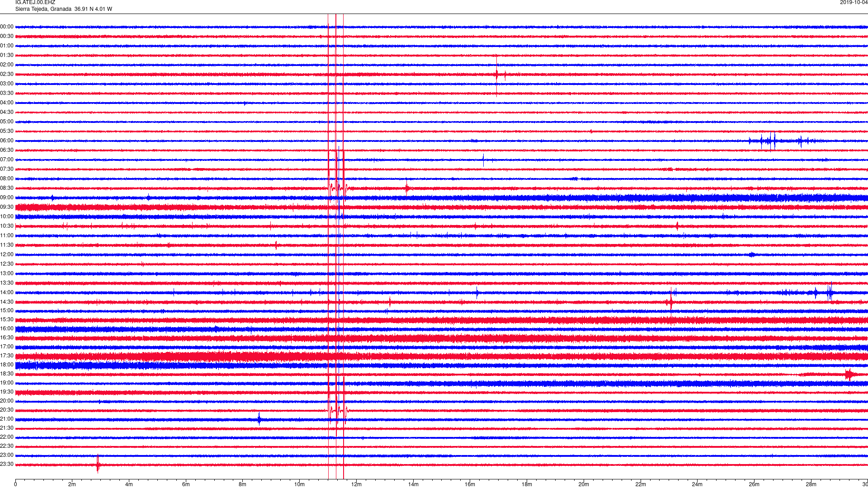Select the 15:30 time row label

pyautogui.click(x=7, y=319)
